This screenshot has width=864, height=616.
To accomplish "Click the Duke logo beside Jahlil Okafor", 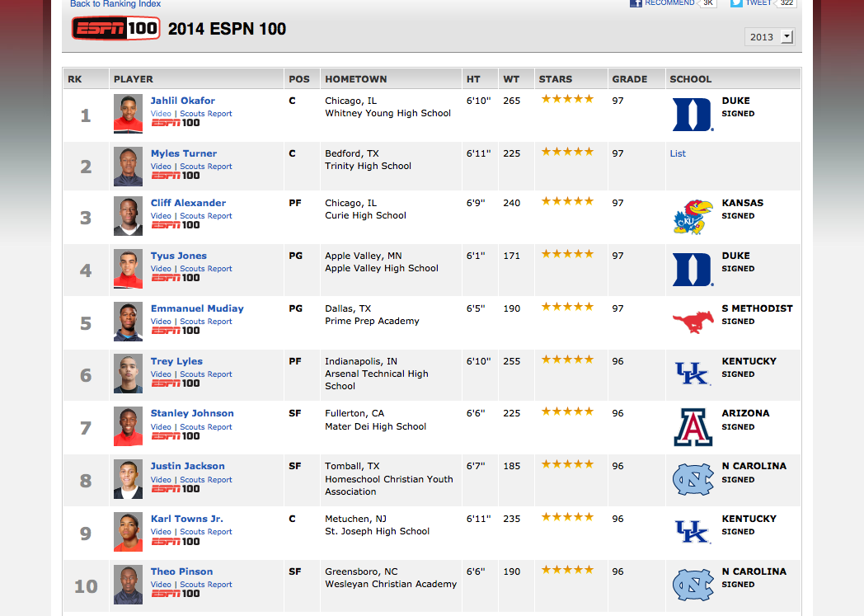I will click(693, 115).
